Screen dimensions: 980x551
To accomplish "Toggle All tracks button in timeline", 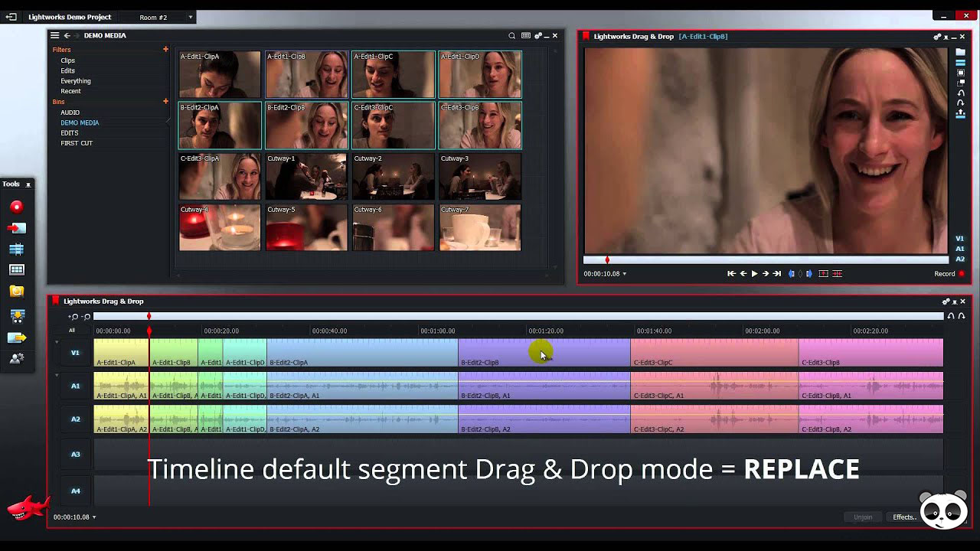I will tap(72, 331).
